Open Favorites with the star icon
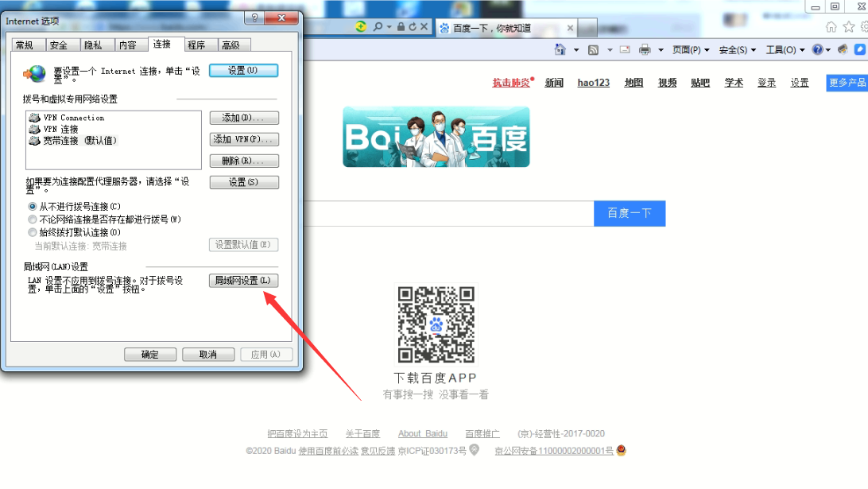Screen dimensions: 868x489 point(849,26)
